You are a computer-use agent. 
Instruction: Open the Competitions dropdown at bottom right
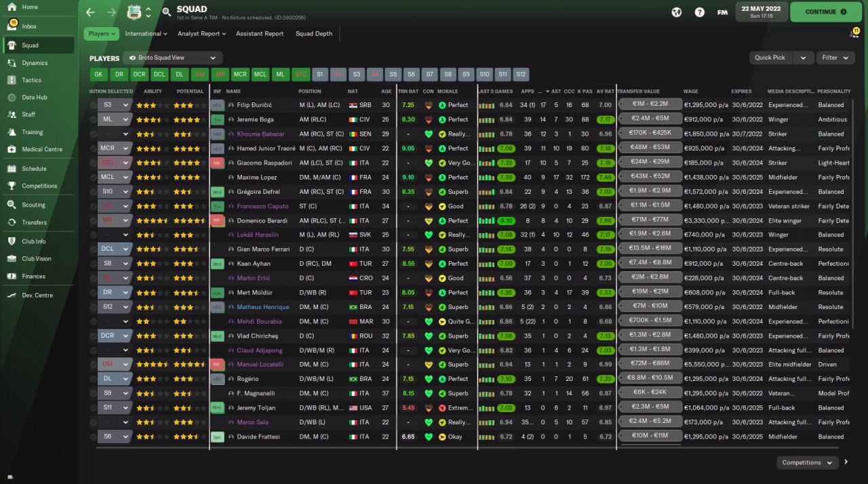(807, 462)
